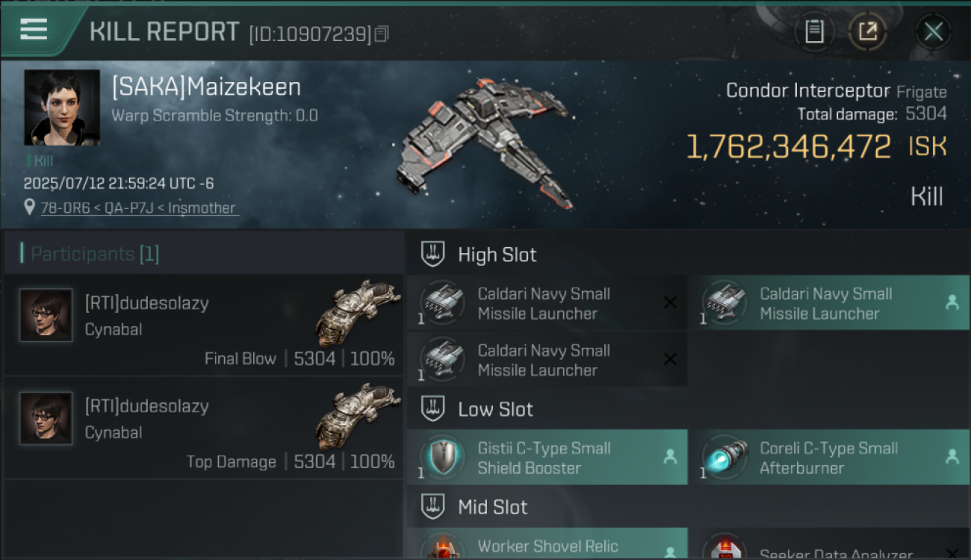Select the Coreli C-Type Small Afterburner

click(x=829, y=458)
